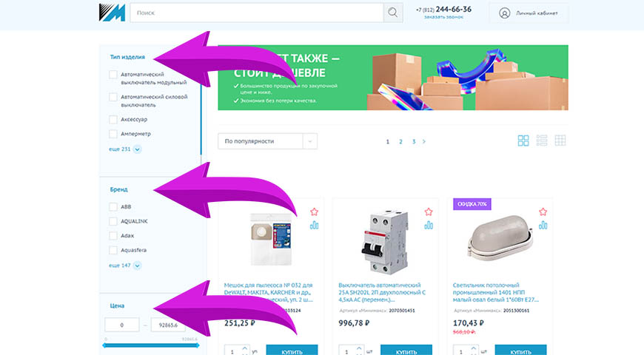Viewport: 644px width, 355px height.
Task: Expand еще 147 brands list
Action: (x=125, y=266)
